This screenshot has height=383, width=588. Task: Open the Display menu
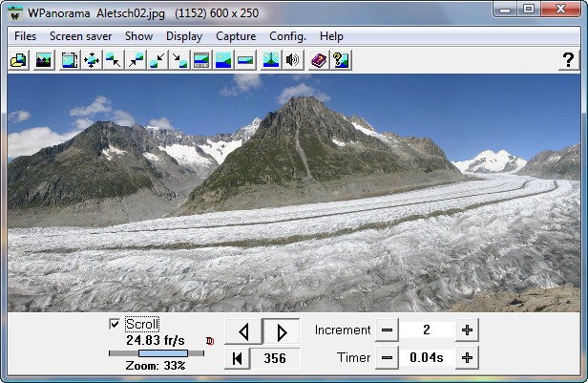click(184, 36)
